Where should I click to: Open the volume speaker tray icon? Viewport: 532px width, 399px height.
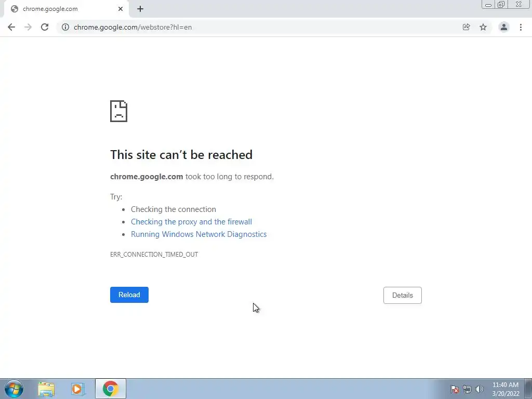point(480,389)
